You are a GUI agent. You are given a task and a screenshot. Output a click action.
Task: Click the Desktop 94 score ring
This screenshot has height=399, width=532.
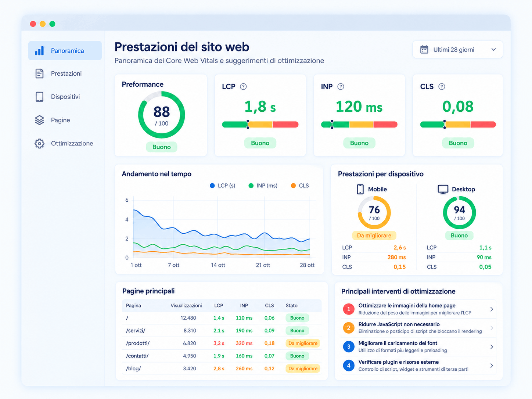(x=459, y=213)
